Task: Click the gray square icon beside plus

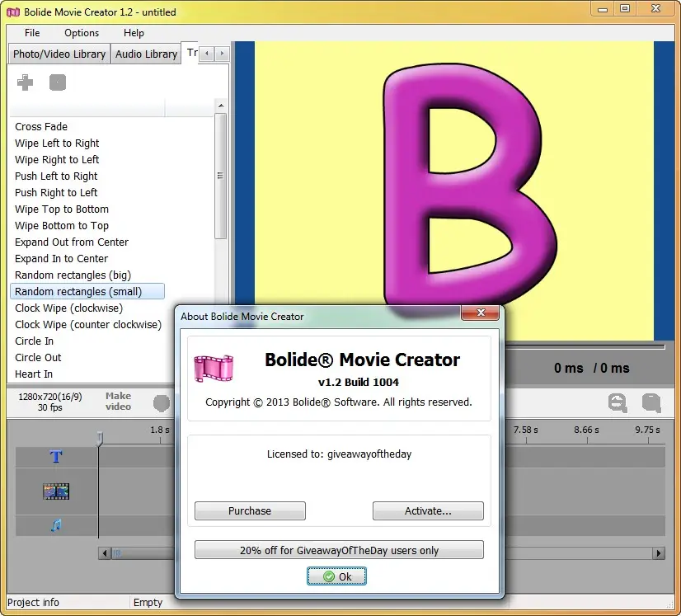Action: point(58,82)
